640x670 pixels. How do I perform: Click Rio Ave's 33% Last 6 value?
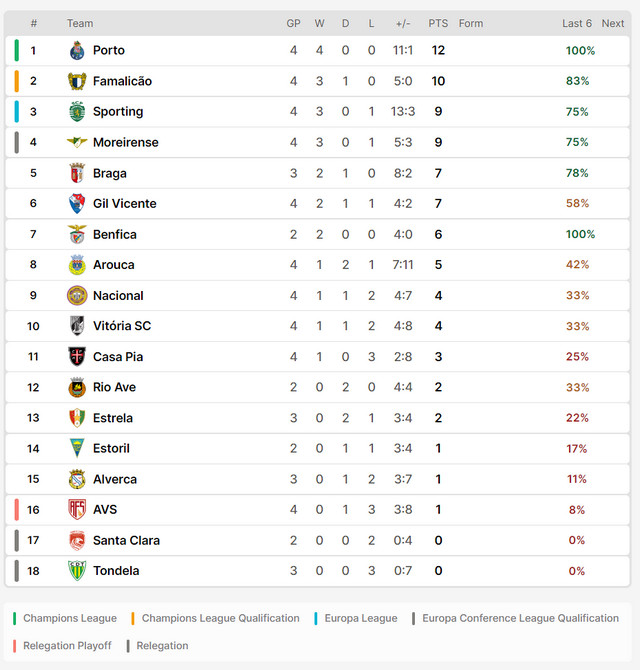coord(577,387)
